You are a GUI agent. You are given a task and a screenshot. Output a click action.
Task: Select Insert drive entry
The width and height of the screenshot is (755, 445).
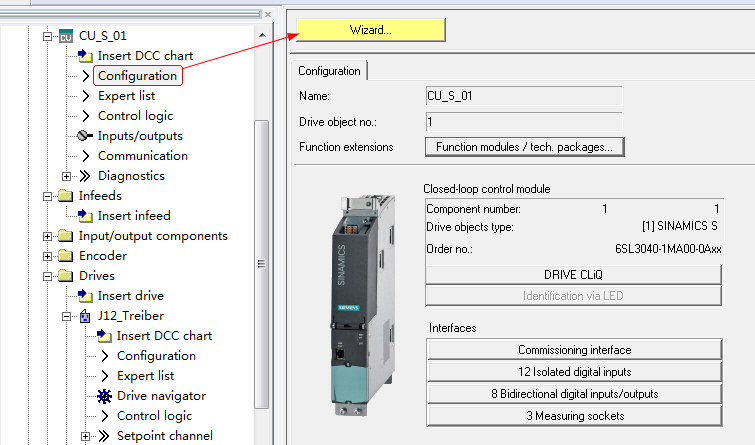[130, 296]
